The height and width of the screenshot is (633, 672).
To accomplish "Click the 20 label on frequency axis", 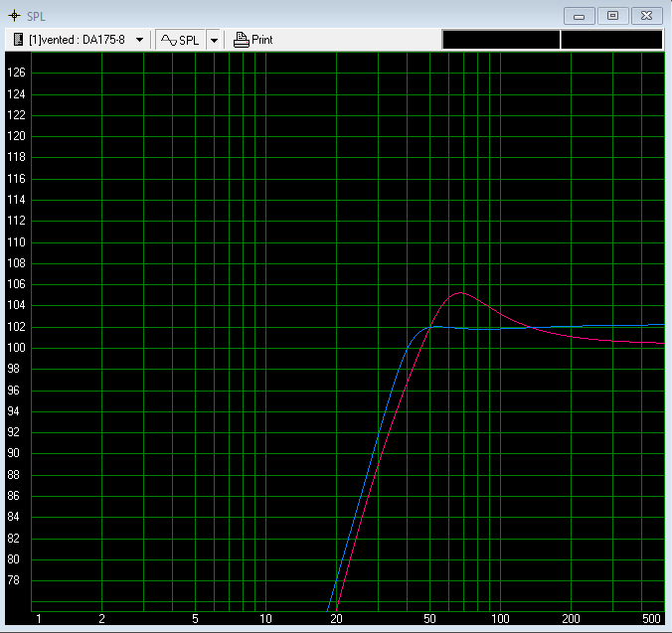I will tap(336, 619).
